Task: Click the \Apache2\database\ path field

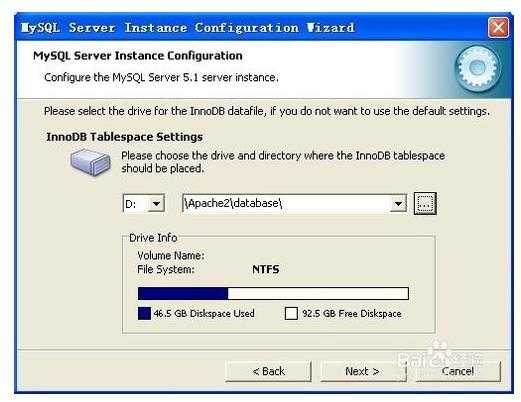Action: click(287, 203)
